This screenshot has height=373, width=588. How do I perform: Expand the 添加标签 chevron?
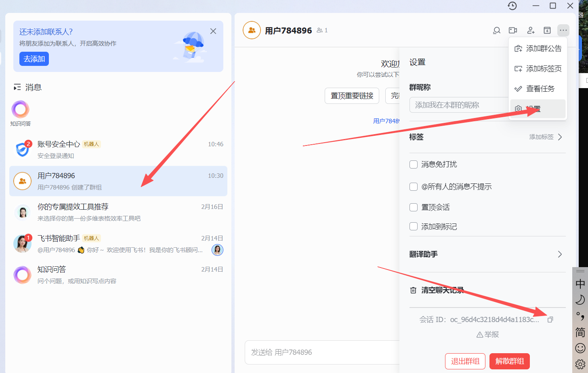click(x=560, y=137)
